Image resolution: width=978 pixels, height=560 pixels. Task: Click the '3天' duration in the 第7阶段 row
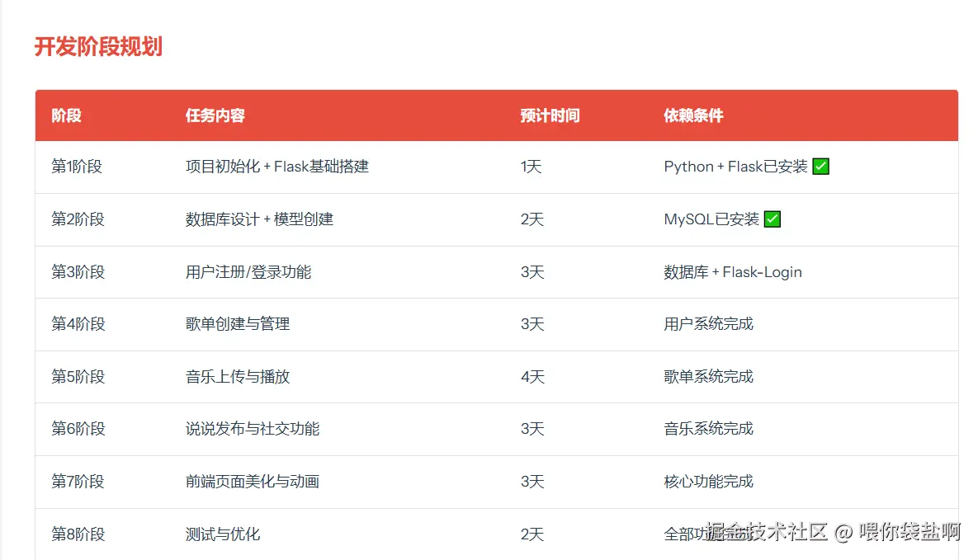(532, 482)
